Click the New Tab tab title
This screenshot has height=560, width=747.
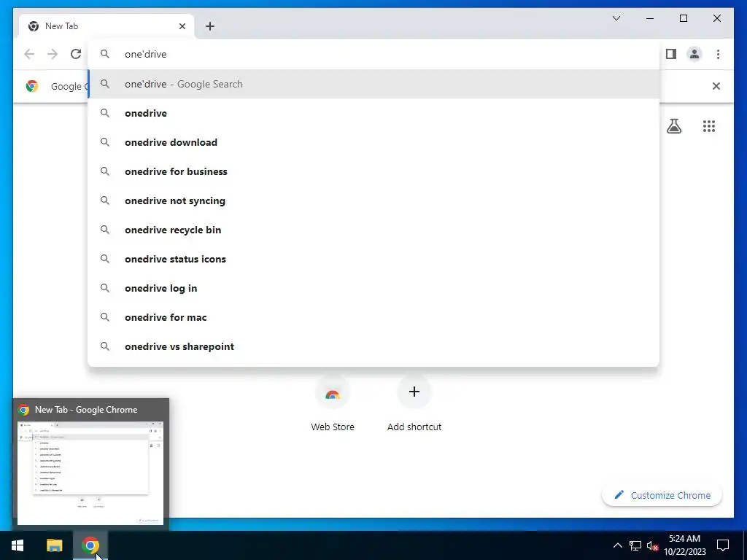(61, 26)
